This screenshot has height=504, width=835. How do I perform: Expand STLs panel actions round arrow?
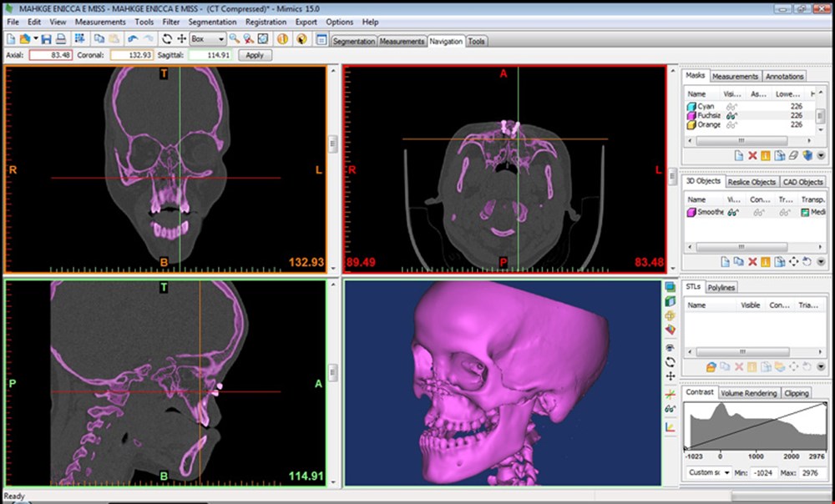(x=821, y=366)
